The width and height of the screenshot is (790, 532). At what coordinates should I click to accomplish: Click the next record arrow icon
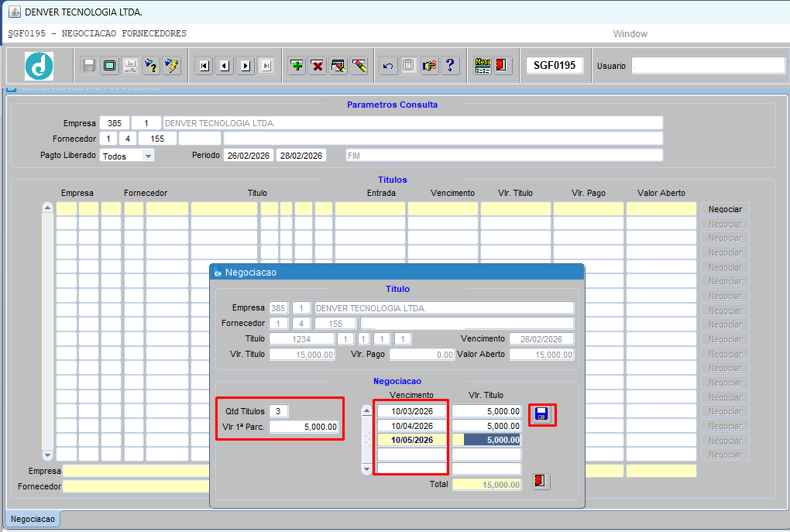[246, 66]
